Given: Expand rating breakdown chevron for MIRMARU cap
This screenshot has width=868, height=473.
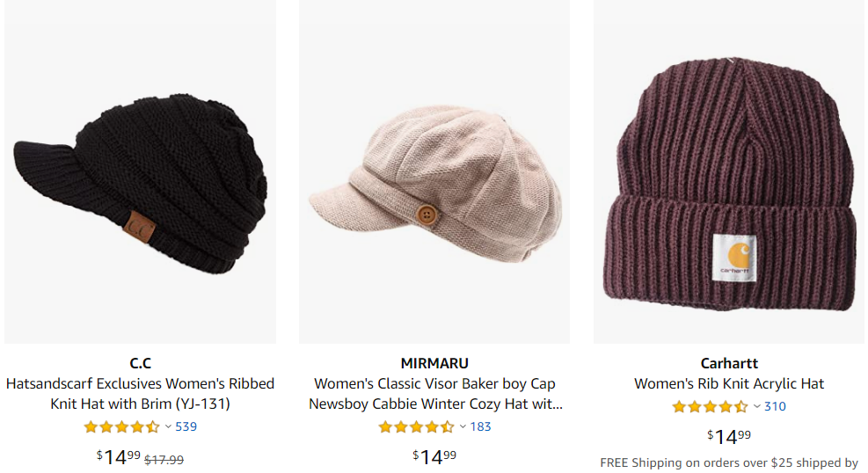Looking at the screenshot, I should 463,427.
